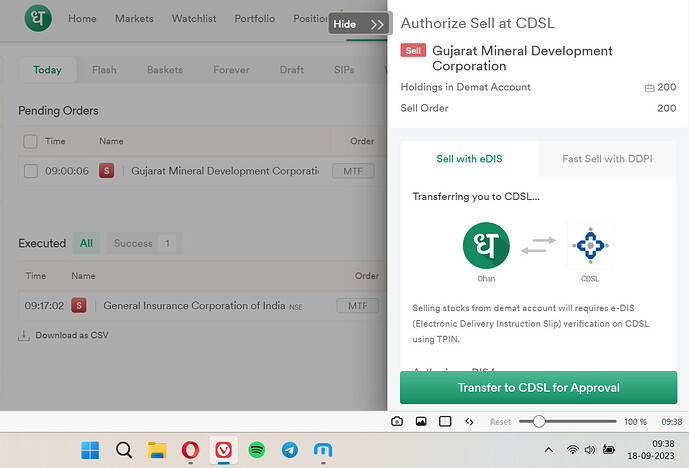This screenshot has height=468, width=689.
Task: Click the CDSL logo in transfer diagram
Action: coord(590,246)
